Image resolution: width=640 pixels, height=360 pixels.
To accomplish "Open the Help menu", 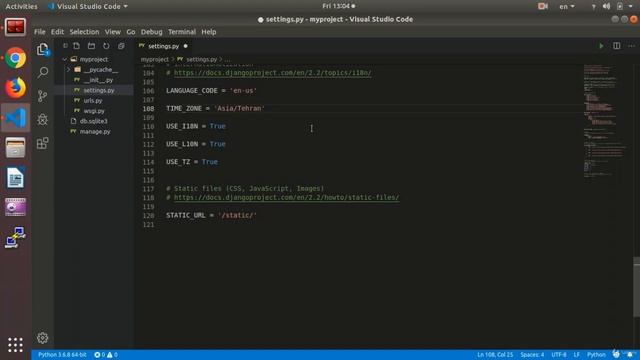I will [x=209, y=32].
